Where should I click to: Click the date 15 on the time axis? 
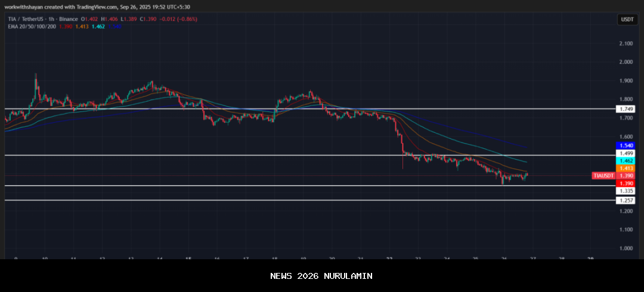[x=188, y=259]
